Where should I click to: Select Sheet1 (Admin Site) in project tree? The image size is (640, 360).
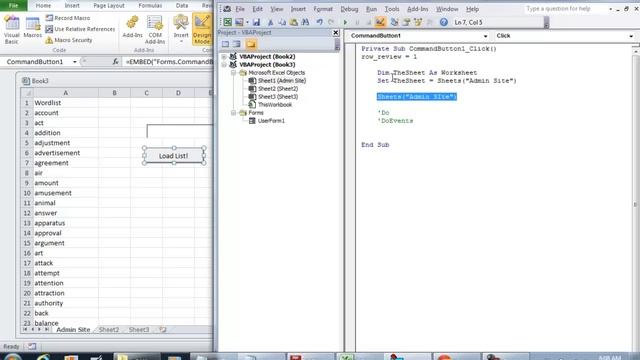pyautogui.click(x=282, y=81)
